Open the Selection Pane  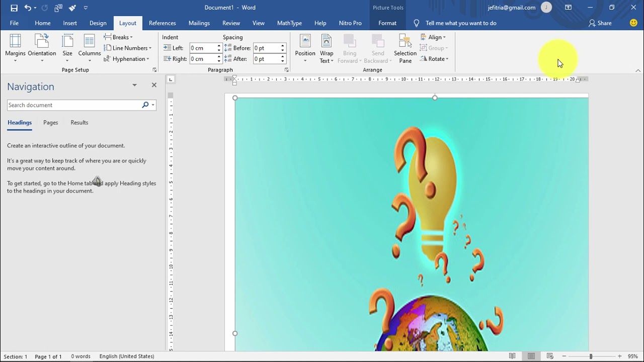(x=405, y=48)
